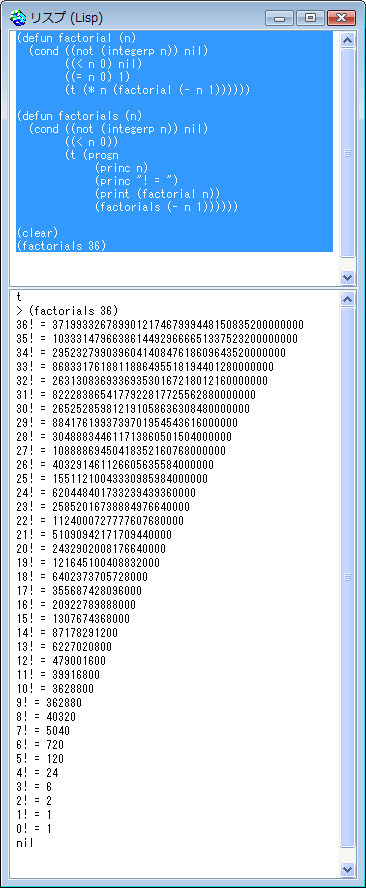This screenshot has width=366, height=888.
Task: Click the up arrow of output pane scrollbar
Action: point(348,299)
